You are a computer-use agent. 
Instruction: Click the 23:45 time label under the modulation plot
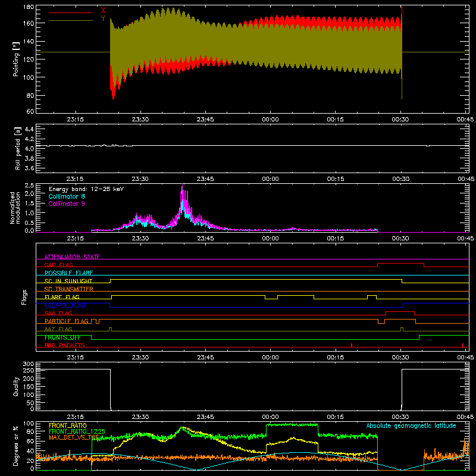click(x=205, y=239)
